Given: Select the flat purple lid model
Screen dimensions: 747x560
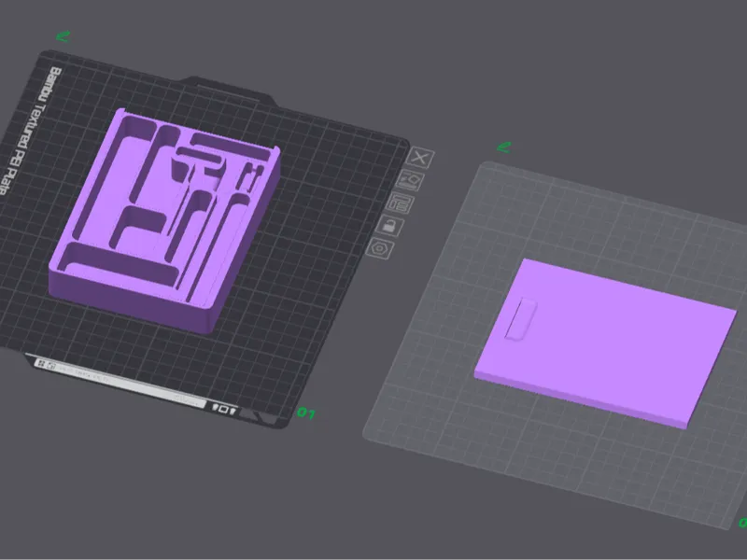Looking at the screenshot, I should [x=605, y=343].
